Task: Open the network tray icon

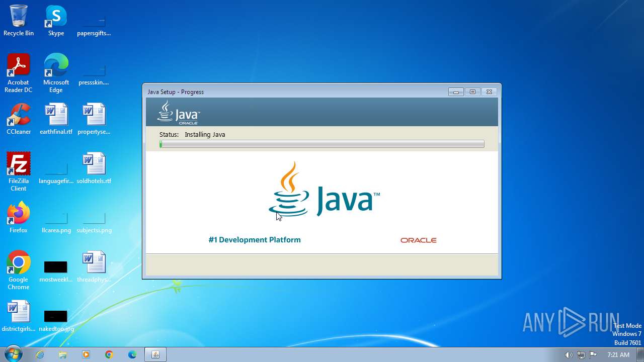Action: pyautogui.click(x=581, y=355)
